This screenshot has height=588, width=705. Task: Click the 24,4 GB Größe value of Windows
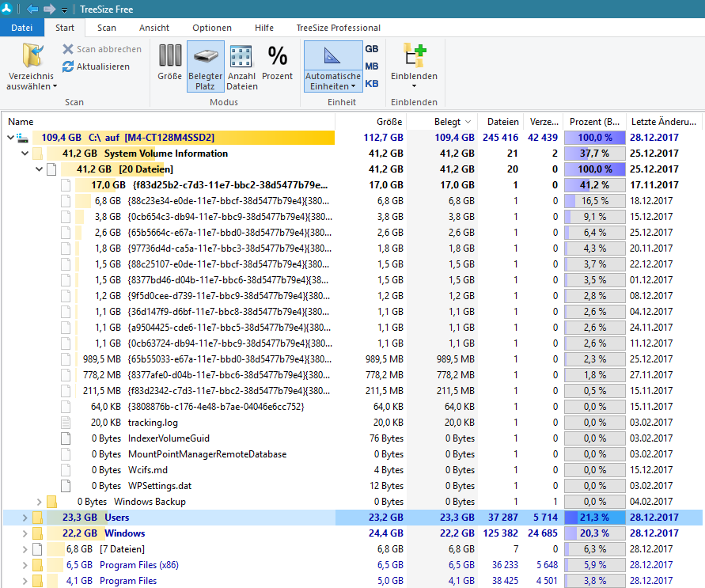pyautogui.click(x=386, y=533)
